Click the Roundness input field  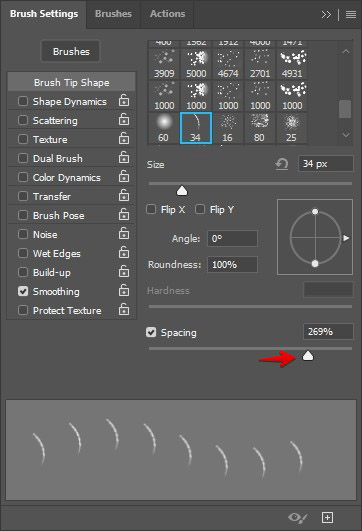pos(232,264)
